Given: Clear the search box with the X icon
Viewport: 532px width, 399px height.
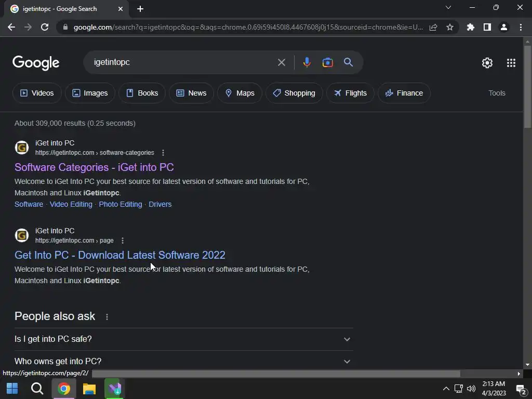Looking at the screenshot, I should point(281,62).
